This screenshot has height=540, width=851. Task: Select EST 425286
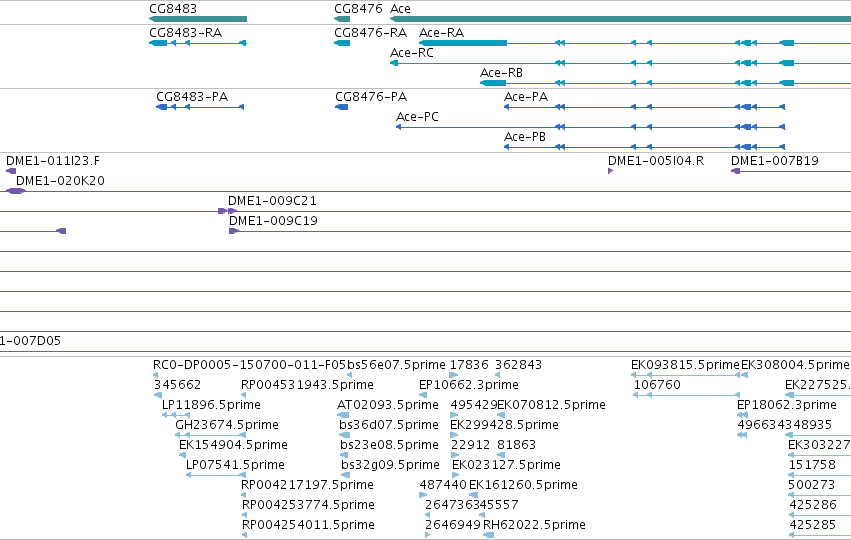pos(813,505)
